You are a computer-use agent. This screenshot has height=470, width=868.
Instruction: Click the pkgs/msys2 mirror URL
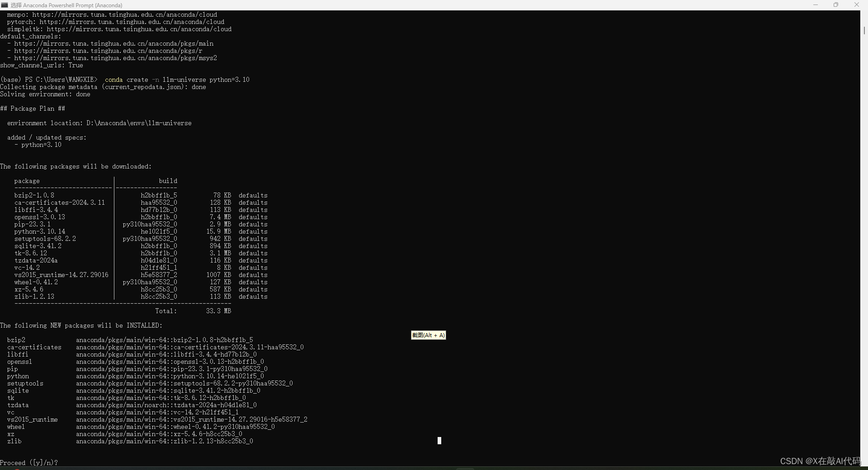[116, 58]
